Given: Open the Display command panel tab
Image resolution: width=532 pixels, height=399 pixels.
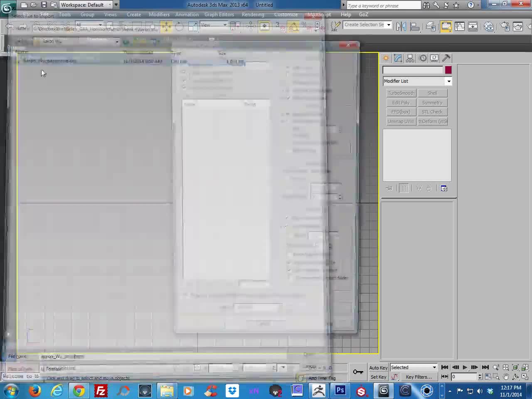Looking at the screenshot, I should click(434, 58).
